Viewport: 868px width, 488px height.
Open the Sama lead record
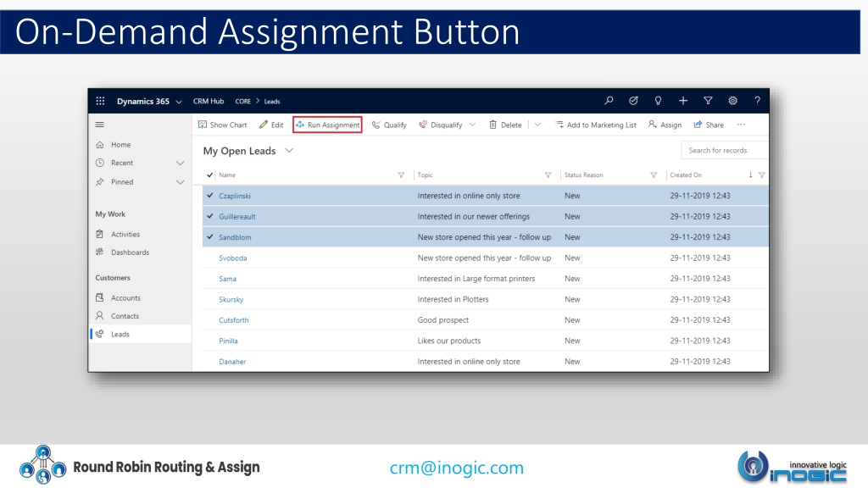[227, 279]
